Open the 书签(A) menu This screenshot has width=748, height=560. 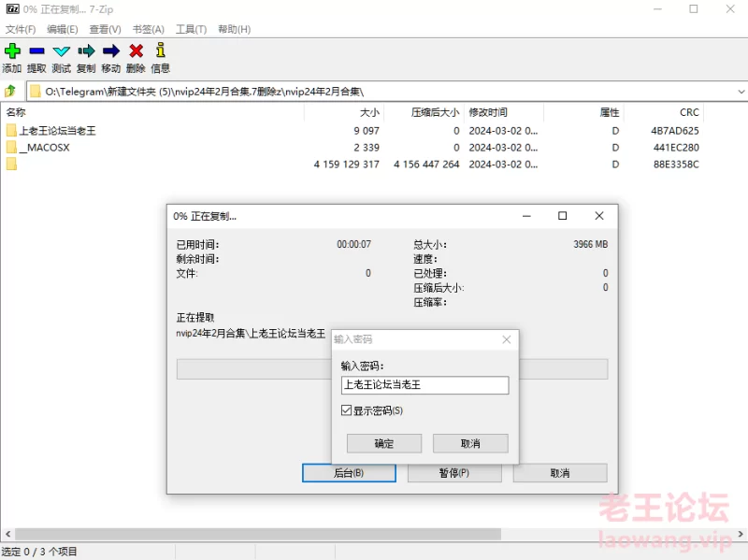click(x=149, y=29)
